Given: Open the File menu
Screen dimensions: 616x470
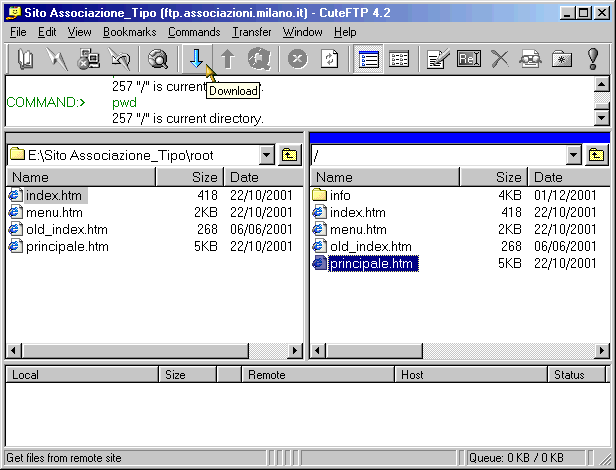Looking at the screenshot, I should [18, 32].
